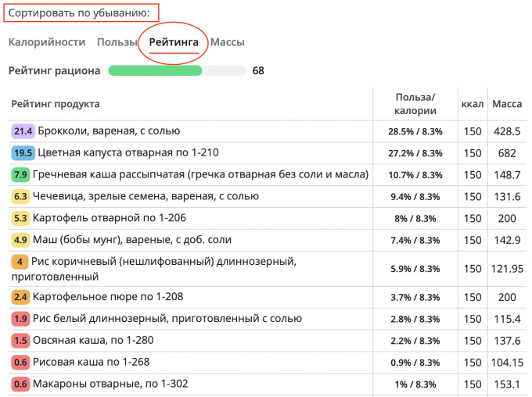Click the 19.5 rating badge for cauliflower
The width and height of the screenshot is (532, 397).
pyautogui.click(x=23, y=153)
